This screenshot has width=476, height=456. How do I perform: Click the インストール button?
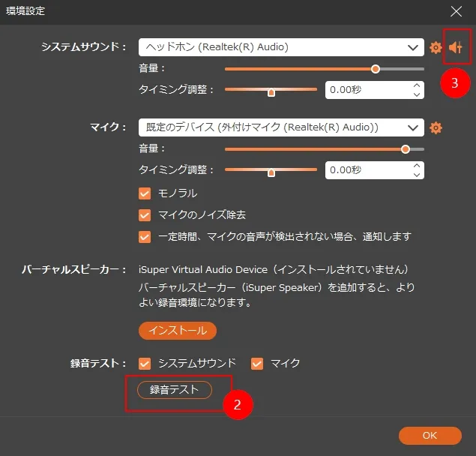click(178, 331)
